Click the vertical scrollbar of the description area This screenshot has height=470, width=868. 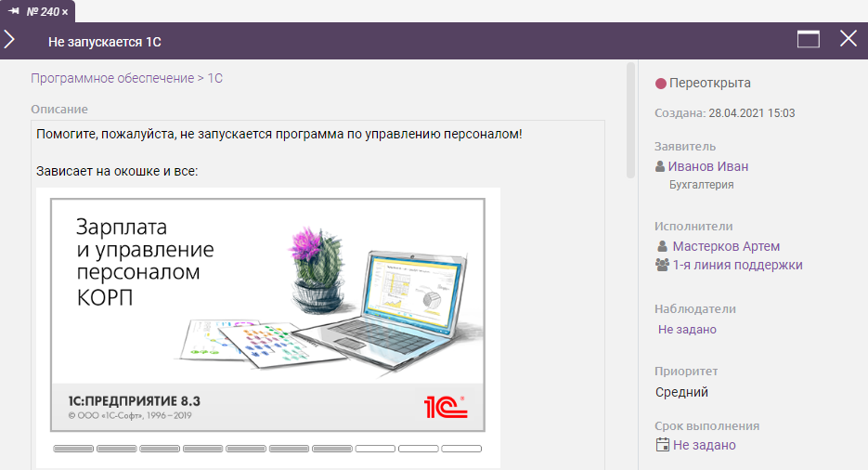[630, 120]
